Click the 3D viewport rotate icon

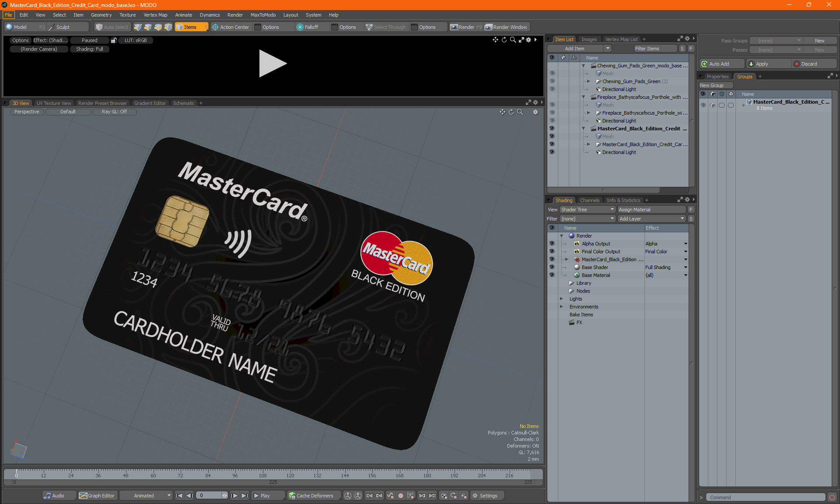[x=511, y=112]
